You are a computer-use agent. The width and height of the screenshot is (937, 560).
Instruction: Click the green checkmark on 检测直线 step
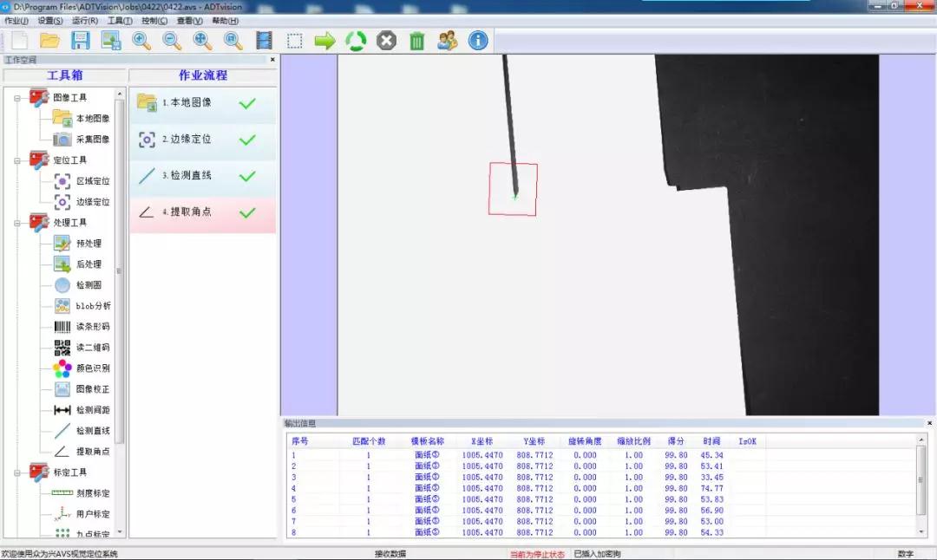coord(247,176)
